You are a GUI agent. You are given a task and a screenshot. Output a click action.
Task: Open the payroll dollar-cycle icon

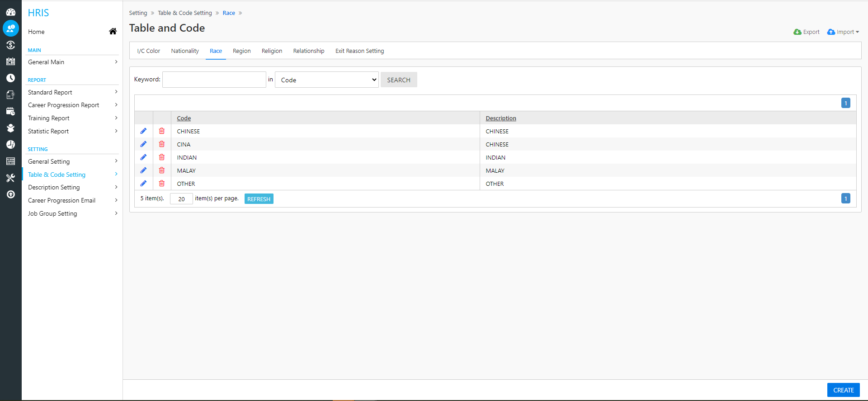[x=11, y=45]
